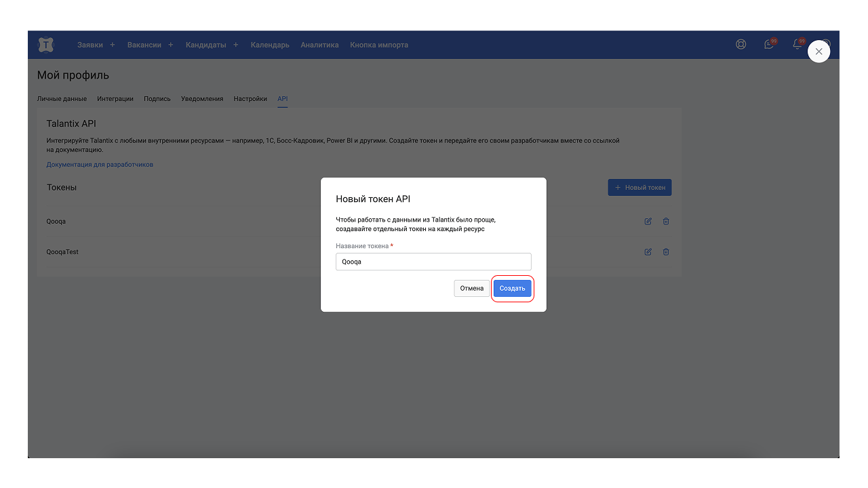Click the Токены heading
Screen dimensions: 868x488
pyautogui.click(x=62, y=188)
